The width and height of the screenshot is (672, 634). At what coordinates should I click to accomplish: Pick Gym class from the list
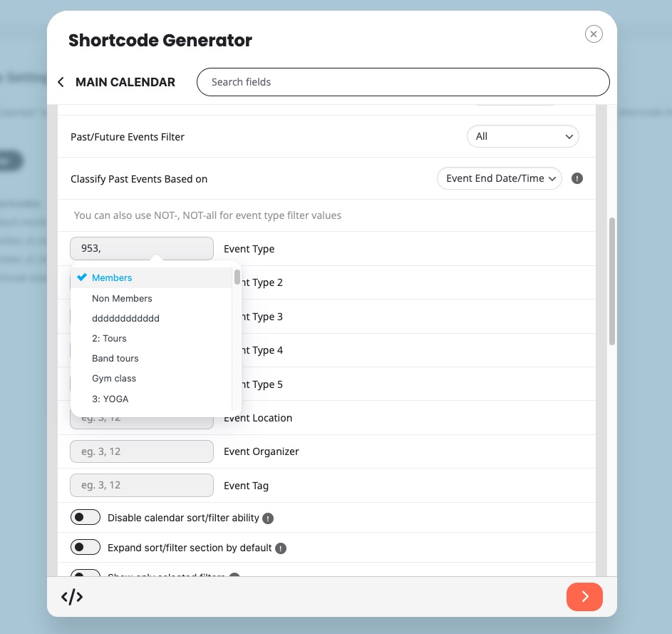[114, 379]
